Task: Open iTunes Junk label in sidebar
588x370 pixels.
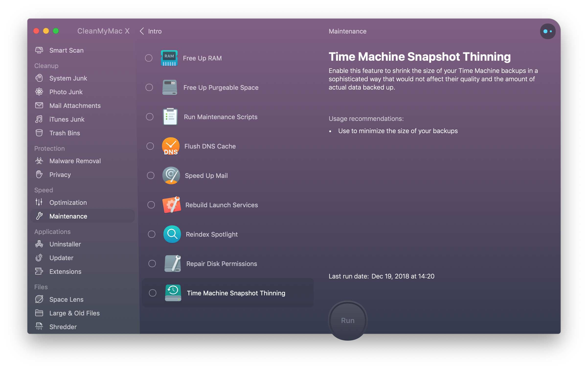Action: pos(67,119)
